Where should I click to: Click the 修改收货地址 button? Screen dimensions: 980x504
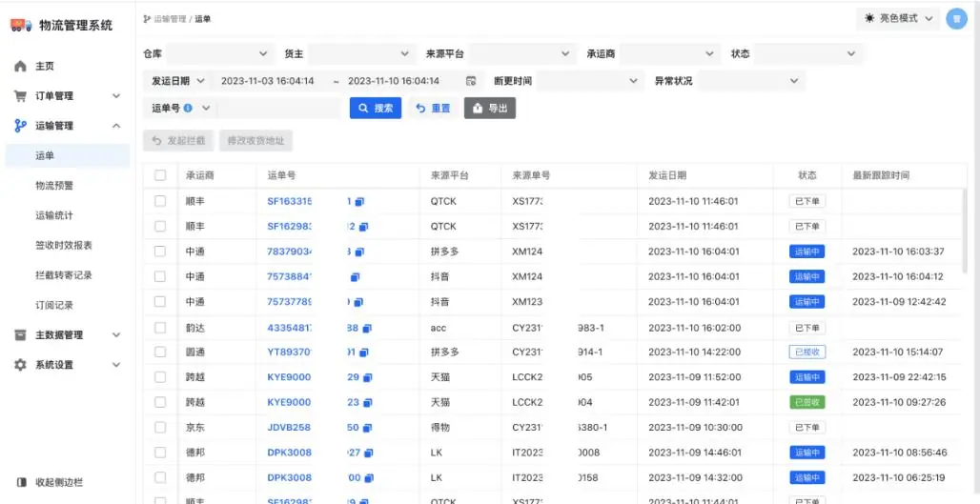point(255,141)
